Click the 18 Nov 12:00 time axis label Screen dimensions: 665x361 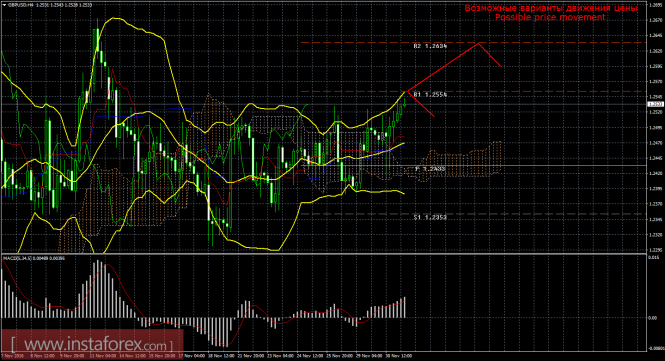click(221, 356)
